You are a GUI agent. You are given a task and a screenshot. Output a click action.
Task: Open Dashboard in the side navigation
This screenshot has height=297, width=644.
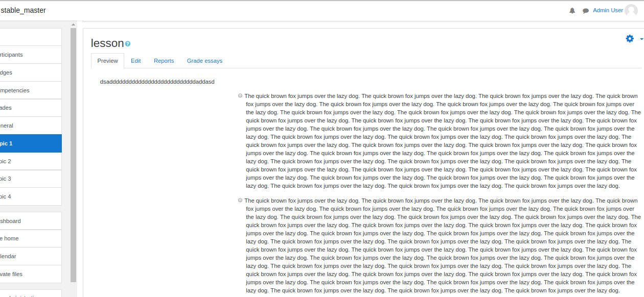31,221
